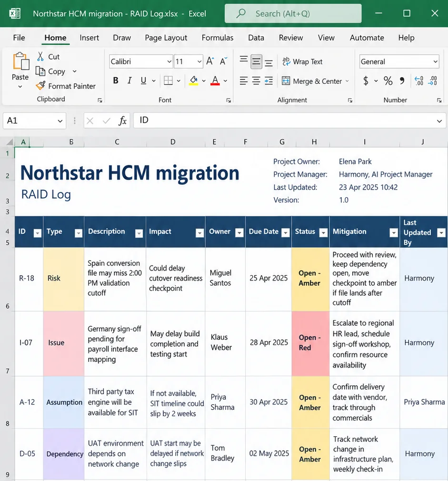Click into the formula bar showing ID
This screenshot has width=448, height=481.
[290, 120]
